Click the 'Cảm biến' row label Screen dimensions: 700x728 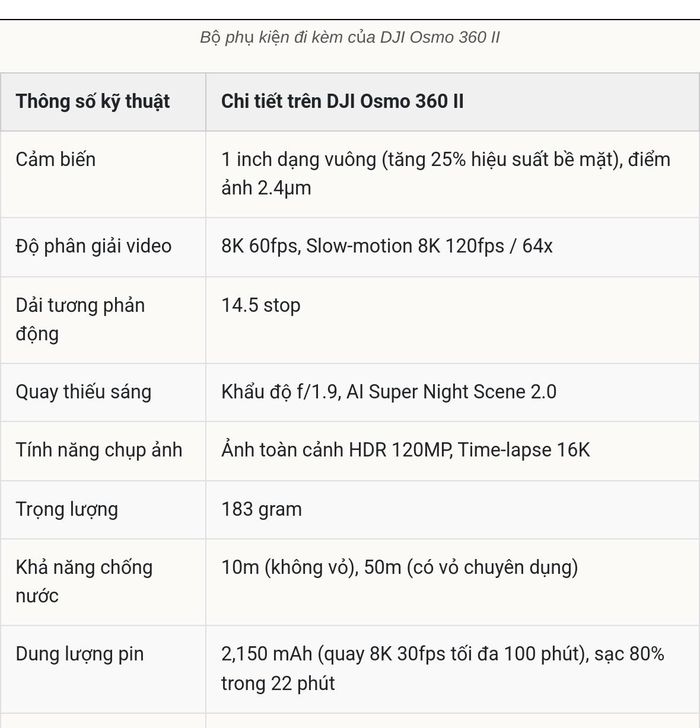(56, 159)
